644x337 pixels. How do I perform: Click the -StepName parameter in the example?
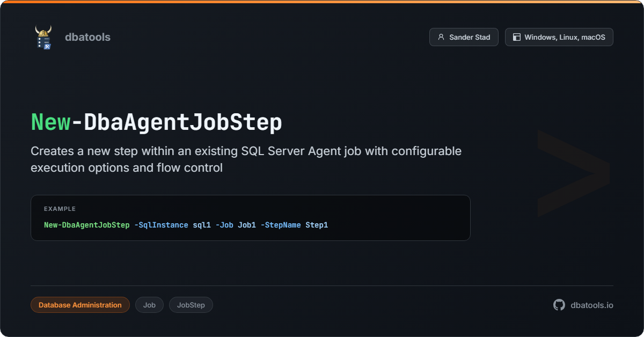click(x=281, y=225)
